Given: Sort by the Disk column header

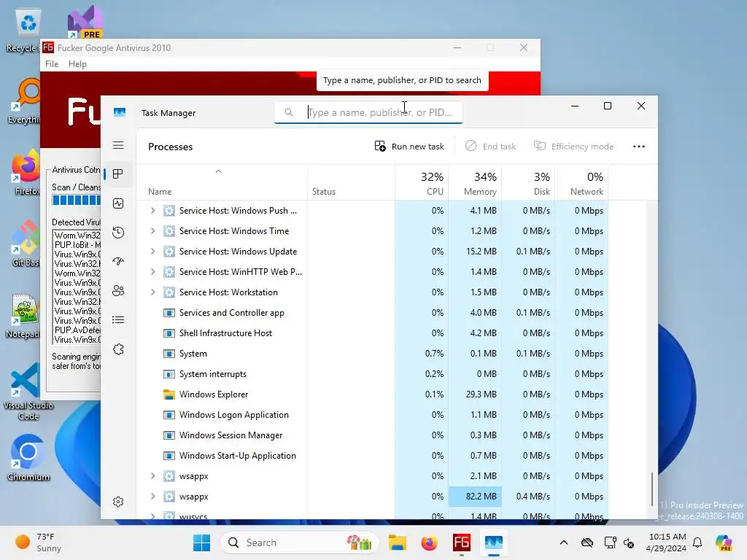Looking at the screenshot, I should coord(528,182).
